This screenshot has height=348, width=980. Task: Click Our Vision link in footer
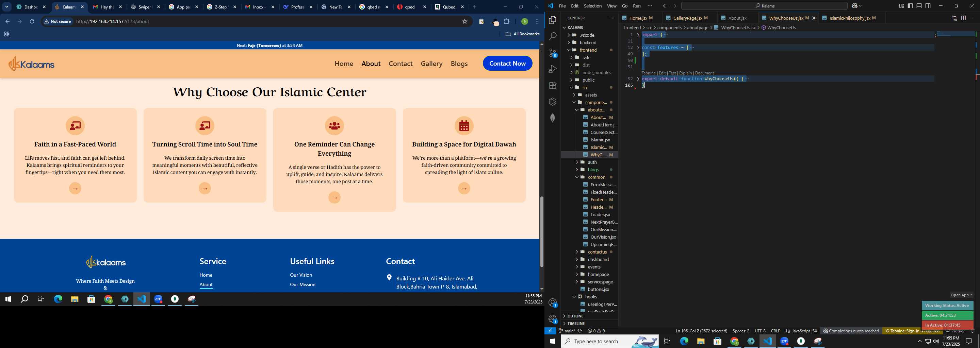[301, 275]
